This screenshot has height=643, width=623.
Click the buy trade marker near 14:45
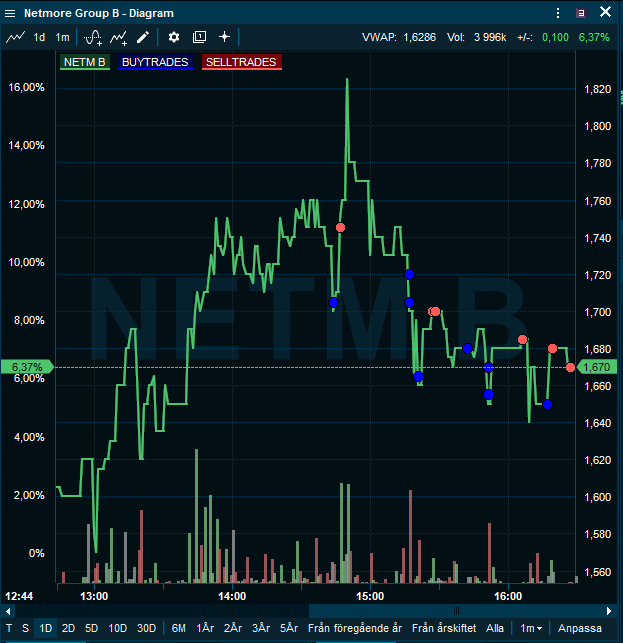[x=333, y=303]
